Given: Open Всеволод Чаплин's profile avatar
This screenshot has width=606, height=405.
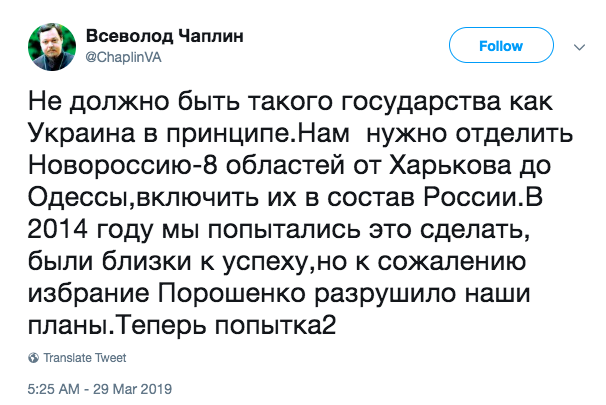Looking at the screenshot, I should point(52,47).
